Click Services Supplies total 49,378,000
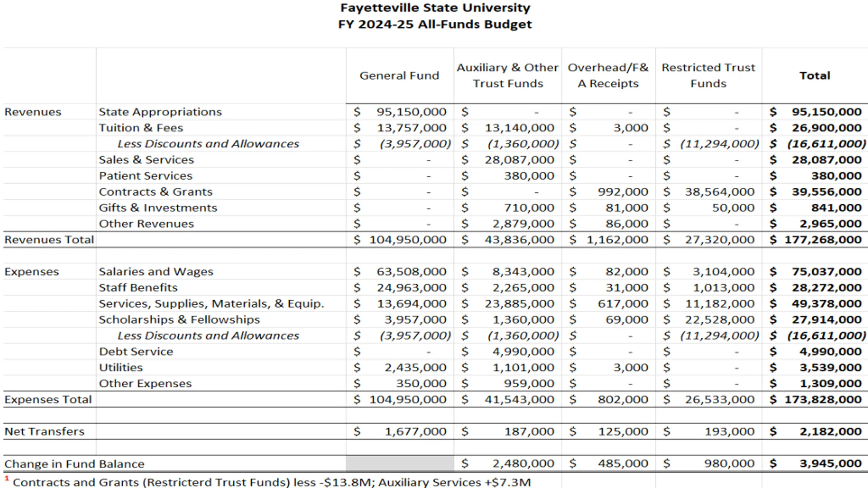Image resolution: width=868 pixels, height=488 pixels. (x=827, y=304)
